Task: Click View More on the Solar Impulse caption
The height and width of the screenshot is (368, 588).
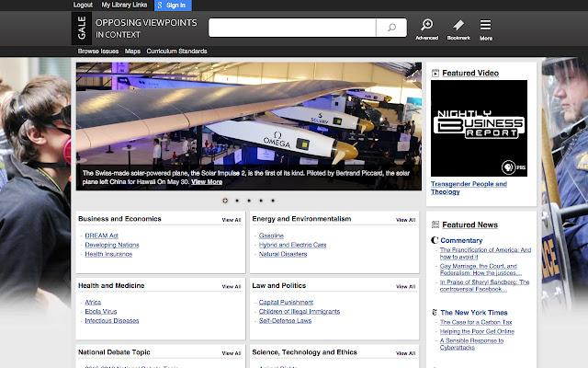Action: click(x=207, y=182)
